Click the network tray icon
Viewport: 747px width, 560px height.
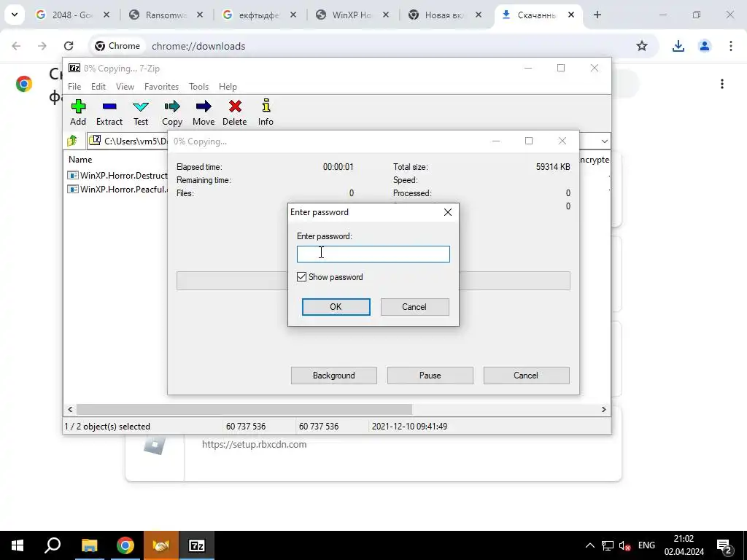(x=608, y=545)
